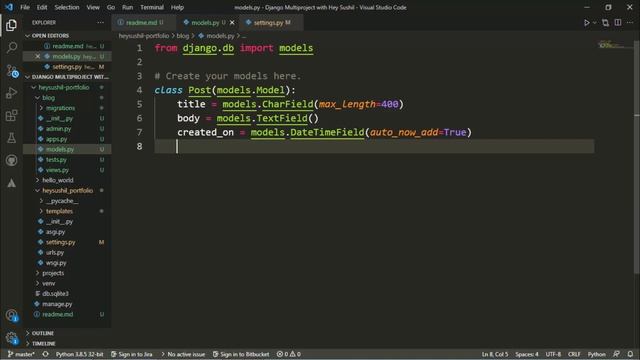Open the Run and Debug view

click(x=11, y=93)
